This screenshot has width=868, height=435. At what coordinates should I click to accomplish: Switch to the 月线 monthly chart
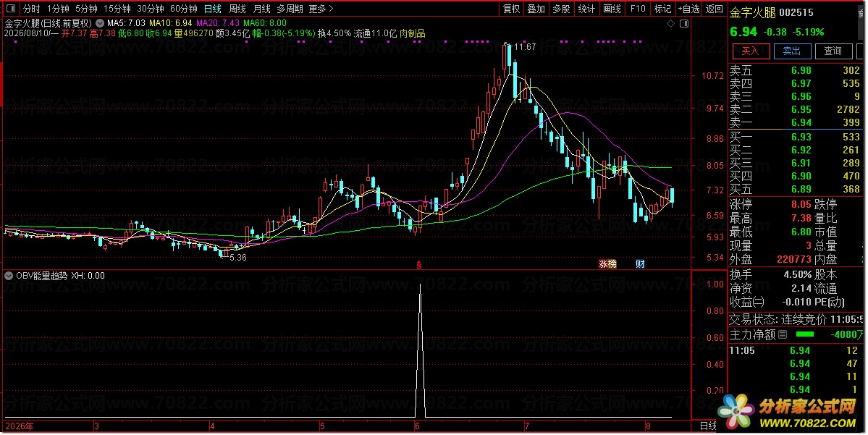pos(261,9)
